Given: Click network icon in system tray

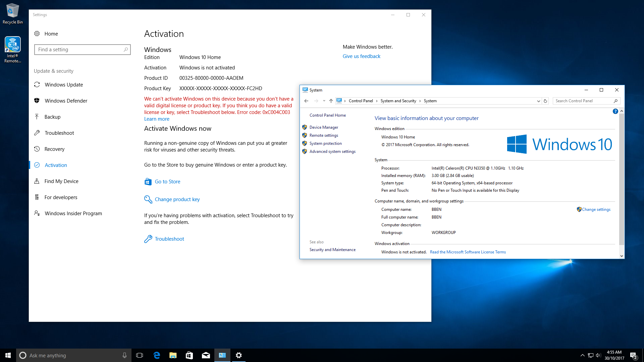Looking at the screenshot, I should point(590,355).
